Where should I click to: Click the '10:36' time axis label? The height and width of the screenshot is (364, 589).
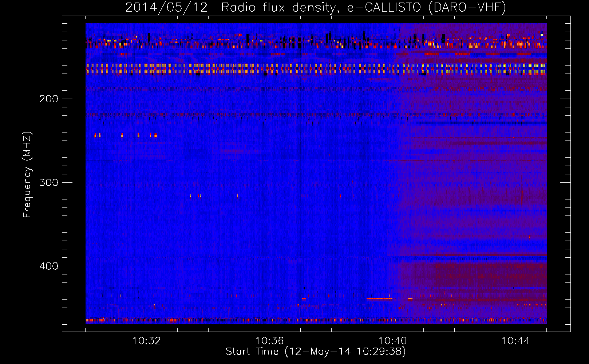click(x=270, y=341)
